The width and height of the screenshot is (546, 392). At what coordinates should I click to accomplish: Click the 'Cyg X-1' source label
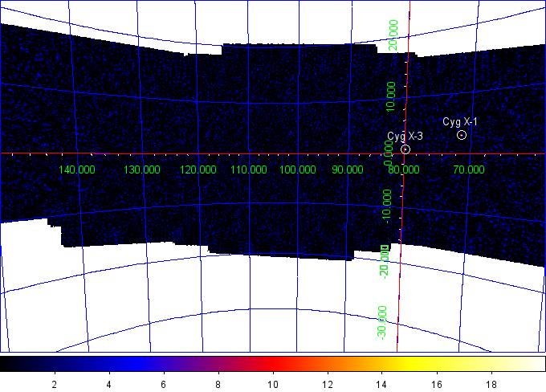click(x=460, y=121)
